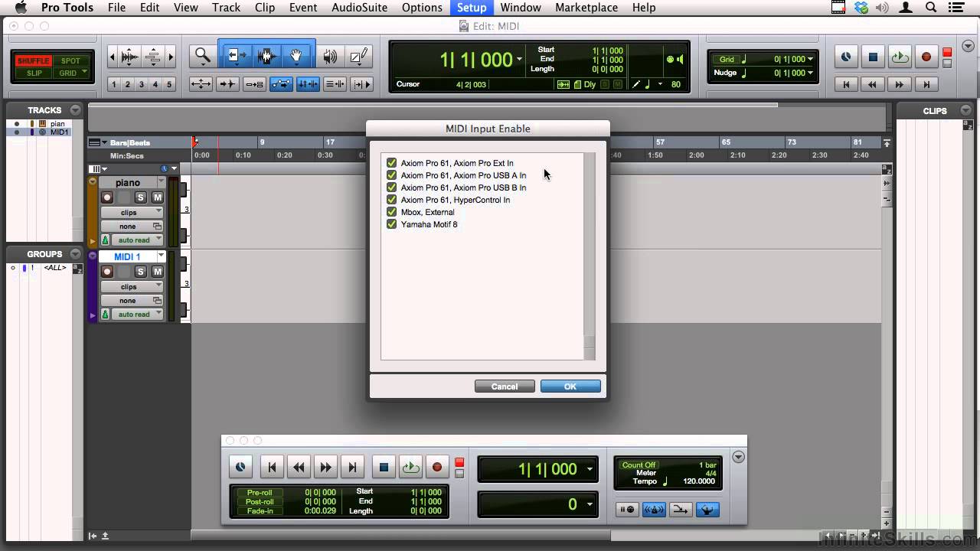Uncheck HyperControl In input
Screen dimensions: 980x551
click(x=391, y=200)
